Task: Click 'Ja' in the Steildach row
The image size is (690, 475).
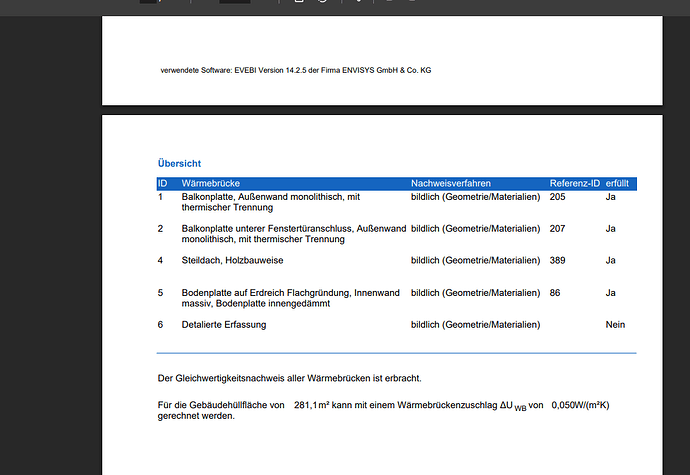Action: (x=610, y=260)
